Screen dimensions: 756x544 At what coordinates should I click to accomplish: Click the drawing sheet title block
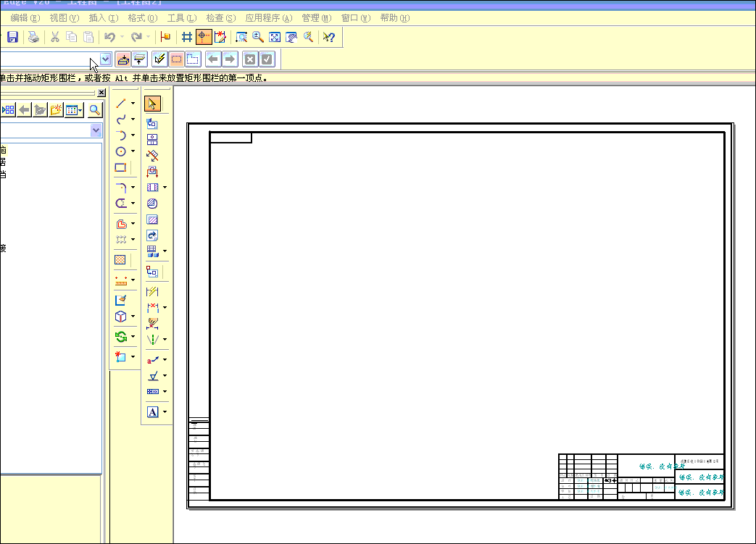(x=641, y=477)
